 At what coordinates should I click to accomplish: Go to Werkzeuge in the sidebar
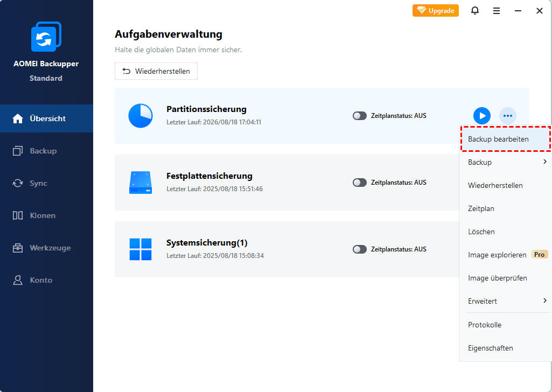coord(50,248)
